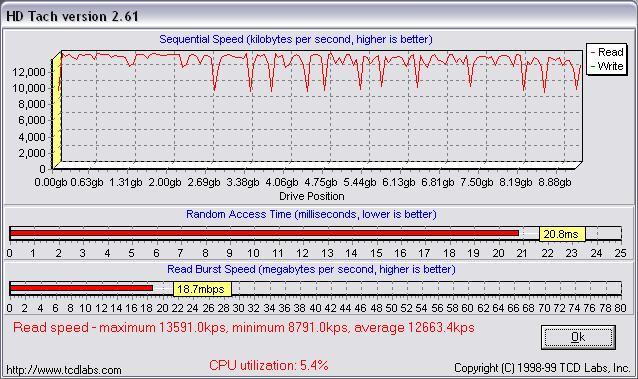Click the 18.7mbps burst speed value label
The height and width of the screenshot is (379, 638).
(202, 289)
